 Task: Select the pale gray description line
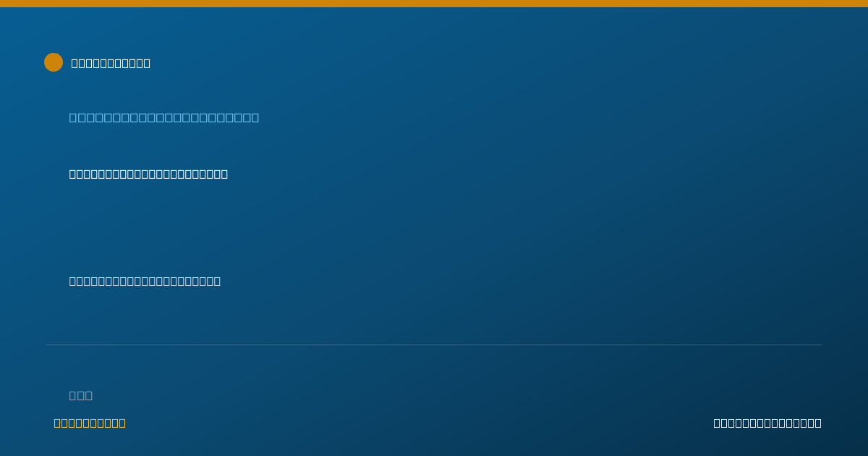point(145,281)
